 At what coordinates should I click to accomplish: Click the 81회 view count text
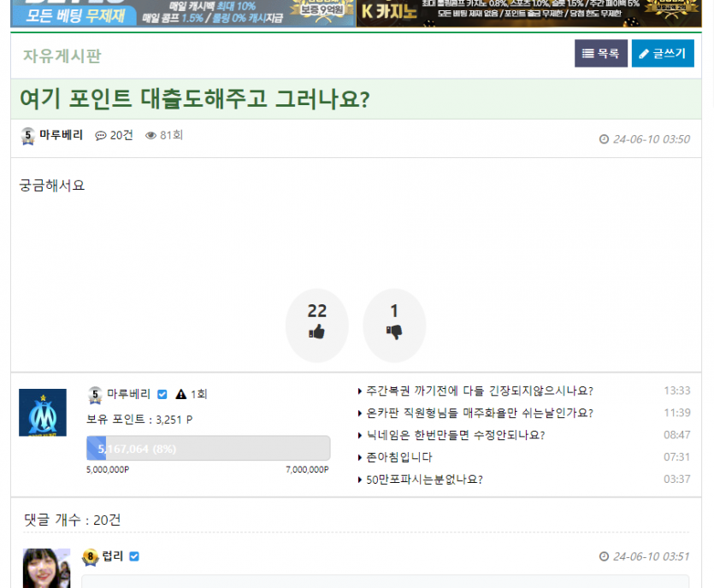(171, 135)
